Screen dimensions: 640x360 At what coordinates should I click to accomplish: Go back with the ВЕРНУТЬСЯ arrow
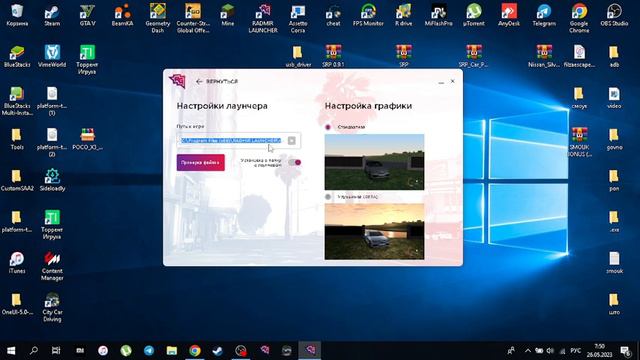click(217, 82)
